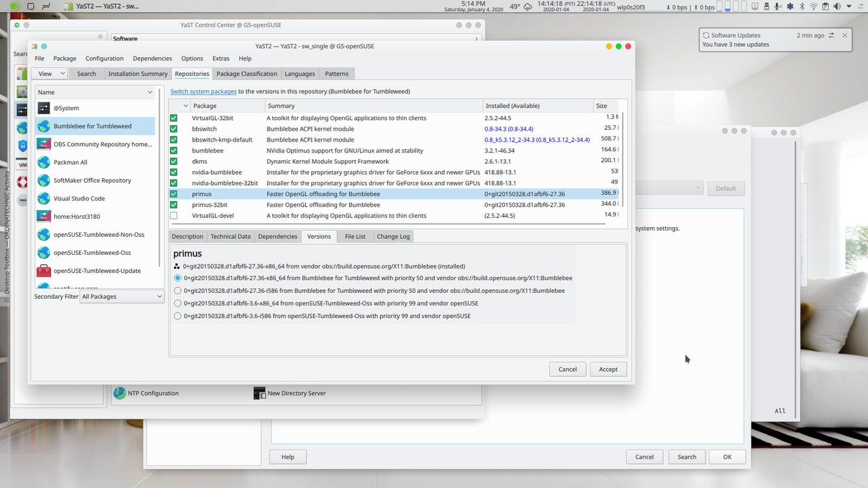Click the Help button in background dialog
The image size is (868, 488).
pyautogui.click(x=288, y=457)
